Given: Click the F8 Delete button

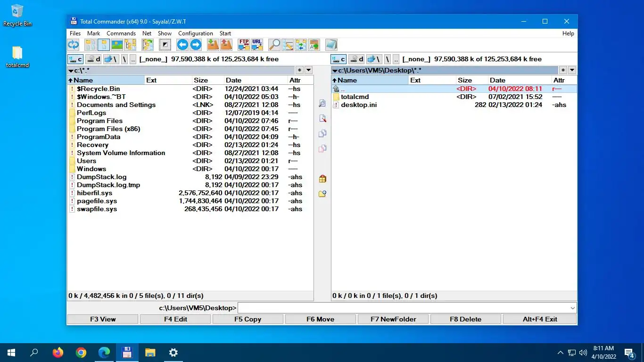Looking at the screenshot, I should click(x=466, y=319).
